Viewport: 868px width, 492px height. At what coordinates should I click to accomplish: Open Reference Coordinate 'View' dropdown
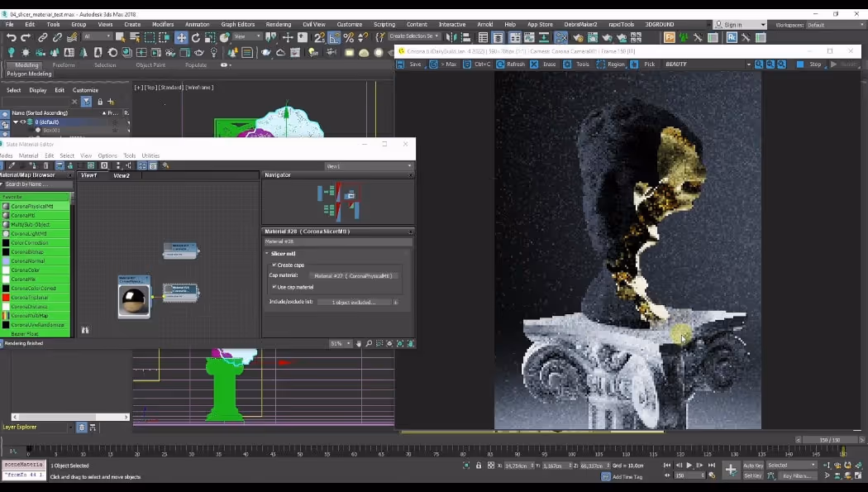(246, 36)
